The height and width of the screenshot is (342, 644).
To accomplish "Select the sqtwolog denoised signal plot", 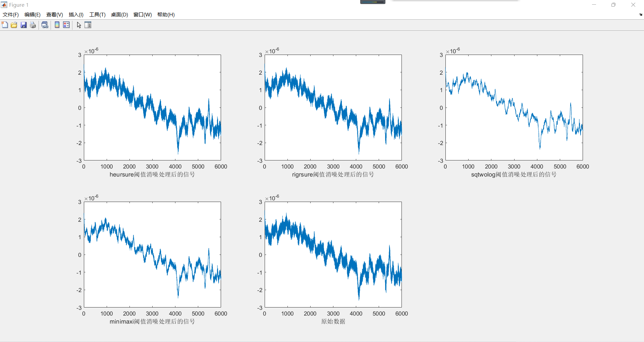I will (514, 108).
